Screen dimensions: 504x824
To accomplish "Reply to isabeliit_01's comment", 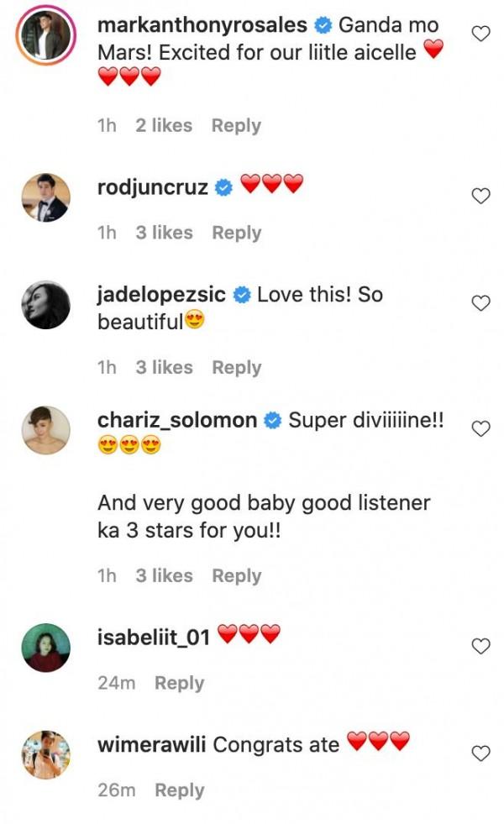I will 179,683.
